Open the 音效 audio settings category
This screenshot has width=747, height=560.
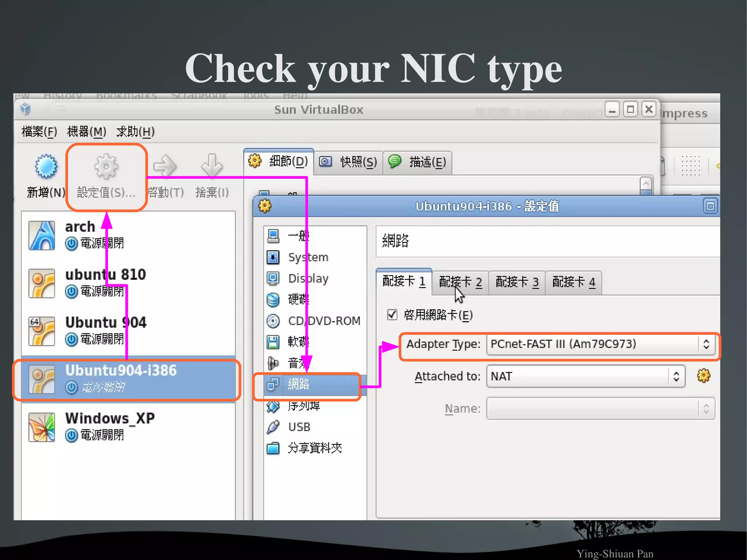pyautogui.click(x=315, y=363)
